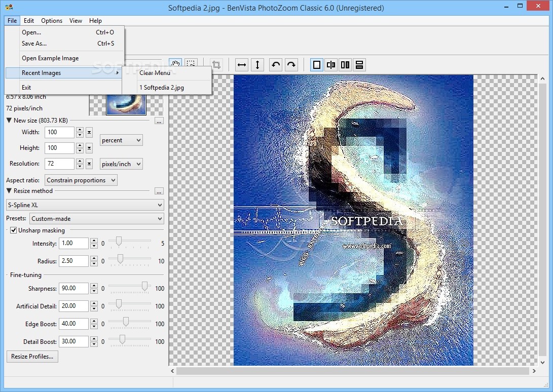Click preview horizontal scrollbar left arrow
The height and width of the screenshot is (392, 553).
click(x=172, y=371)
